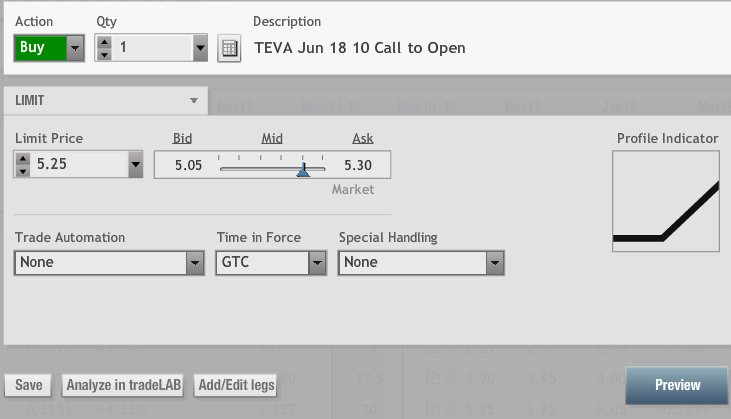
Task: Click the Add/Edit legs button
Action: coord(236,385)
